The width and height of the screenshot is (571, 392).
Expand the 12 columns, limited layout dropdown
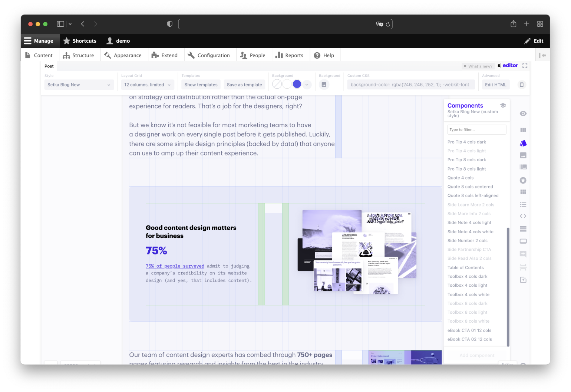147,84
